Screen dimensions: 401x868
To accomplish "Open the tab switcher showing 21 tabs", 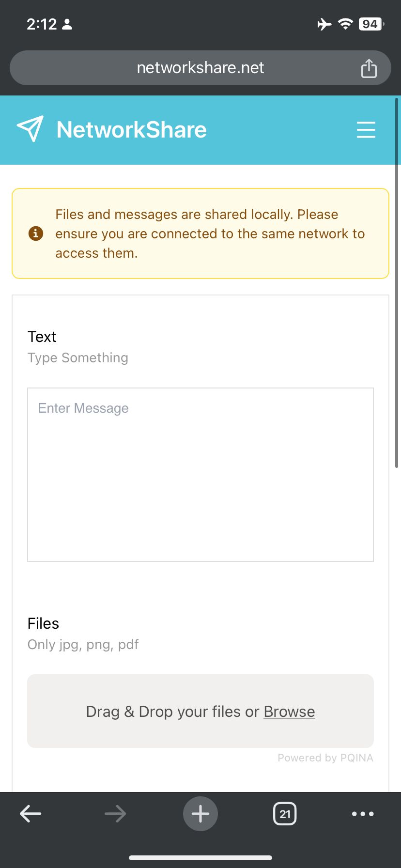I will [285, 814].
